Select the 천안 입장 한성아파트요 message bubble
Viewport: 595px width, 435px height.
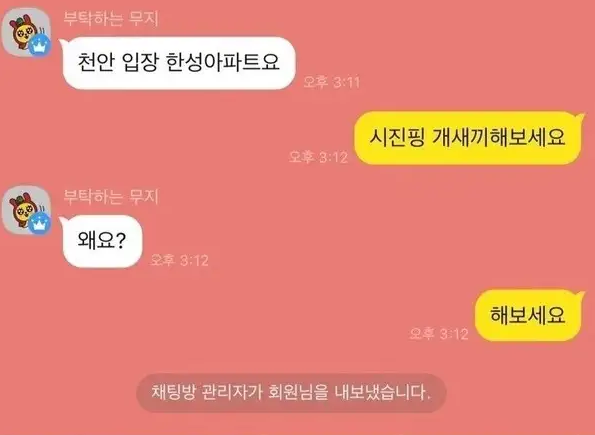point(179,63)
